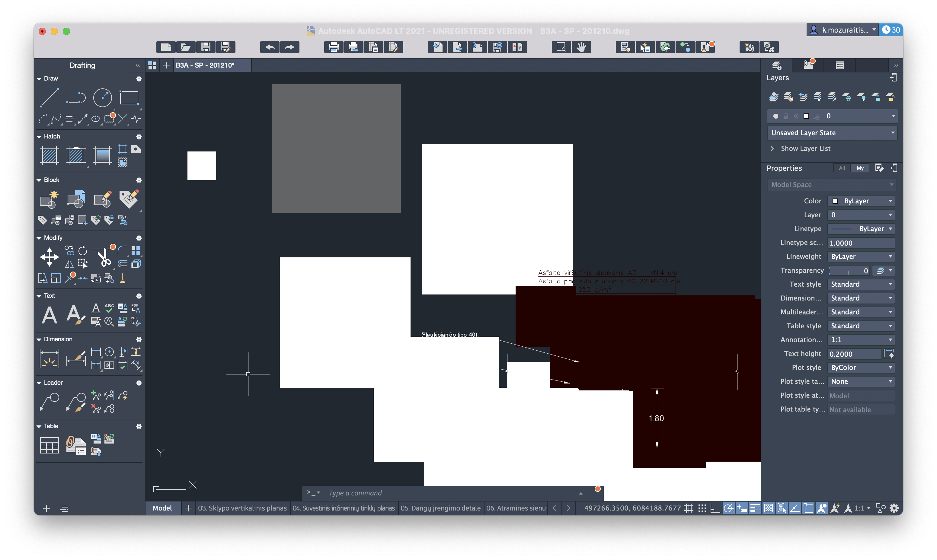
Task: Toggle layer 0 visibility
Action: 776,116
